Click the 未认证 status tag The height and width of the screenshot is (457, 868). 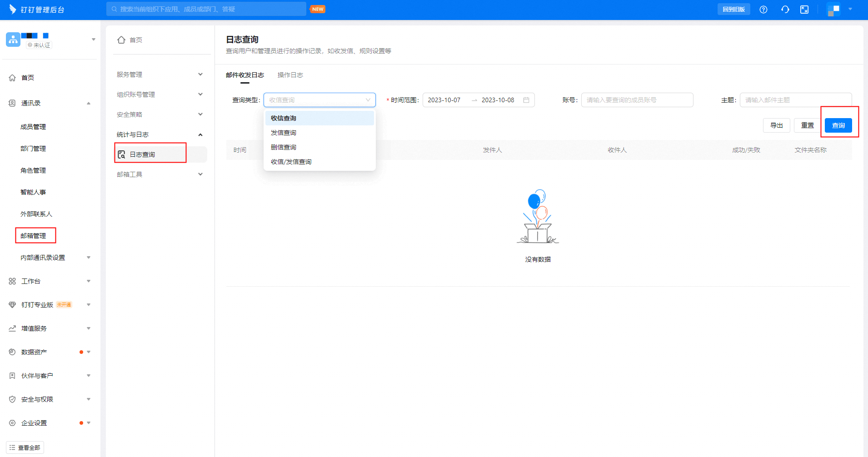point(39,45)
